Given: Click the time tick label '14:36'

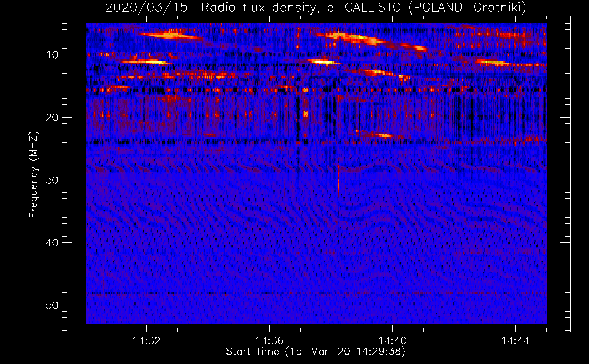Looking at the screenshot, I should click(x=269, y=341).
